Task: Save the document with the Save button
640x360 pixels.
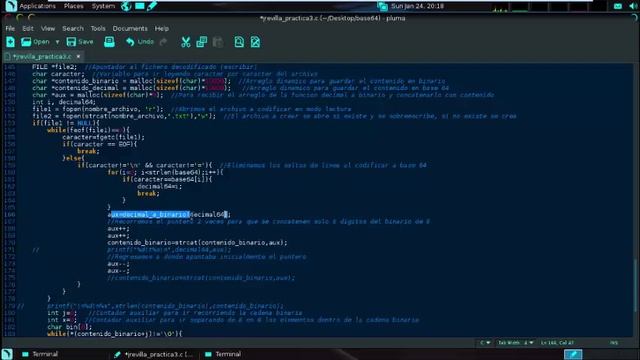Action: [80, 42]
